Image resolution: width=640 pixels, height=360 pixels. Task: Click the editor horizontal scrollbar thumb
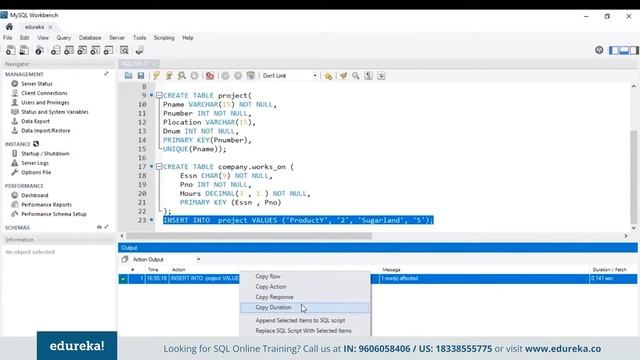pyautogui.click(x=249, y=236)
